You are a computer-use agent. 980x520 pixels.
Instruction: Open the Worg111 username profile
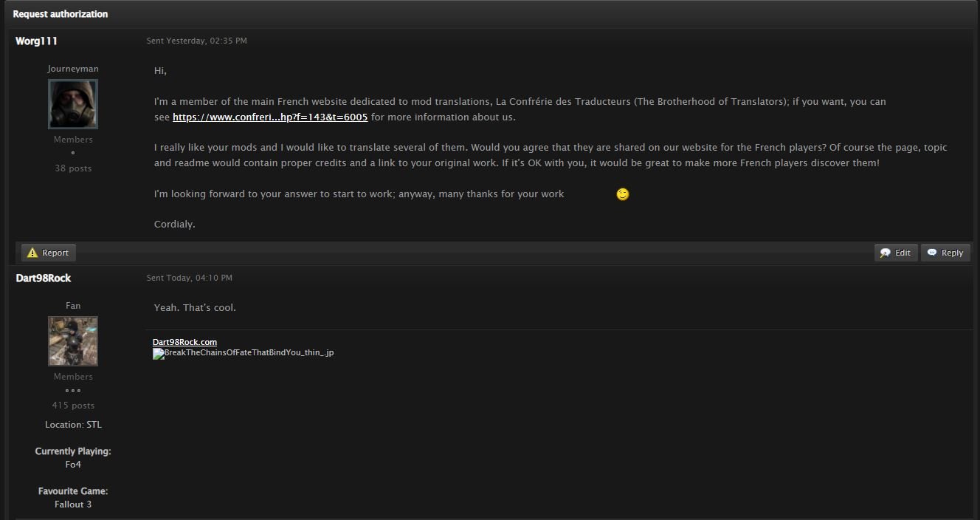(36, 41)
